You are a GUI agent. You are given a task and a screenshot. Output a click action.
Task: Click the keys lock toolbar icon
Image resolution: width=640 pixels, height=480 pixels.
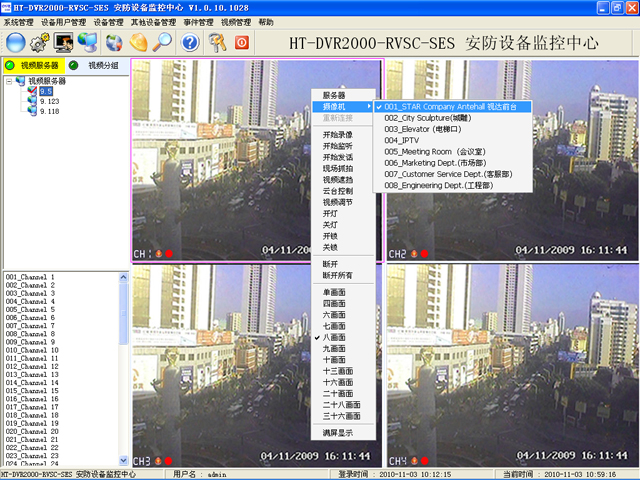[217, 42]
